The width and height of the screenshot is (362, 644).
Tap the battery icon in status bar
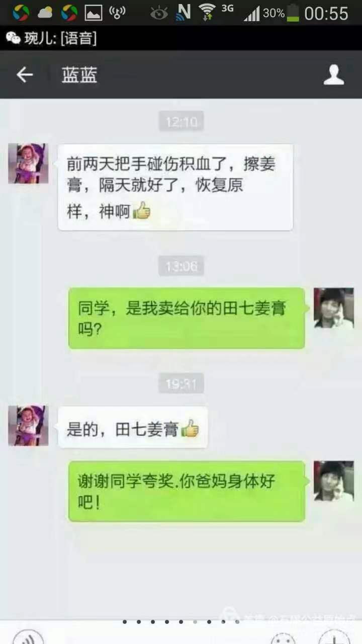point(293,13)
